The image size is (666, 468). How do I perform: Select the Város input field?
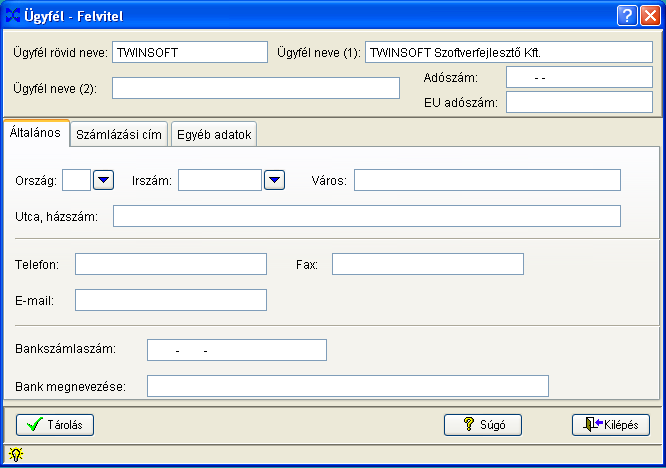pyautogui.click(x=488, y=180)
